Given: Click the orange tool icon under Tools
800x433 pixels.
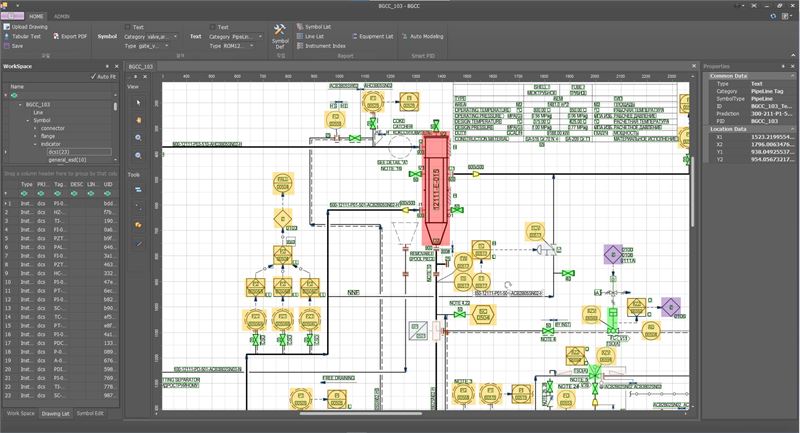Looking at the screenshot, I should click(138, 224).
